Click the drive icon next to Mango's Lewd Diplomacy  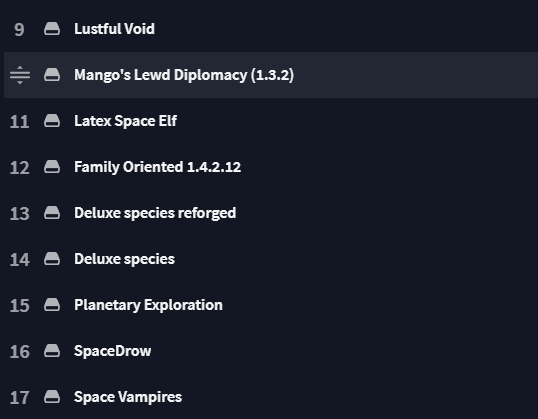[52, 75]
